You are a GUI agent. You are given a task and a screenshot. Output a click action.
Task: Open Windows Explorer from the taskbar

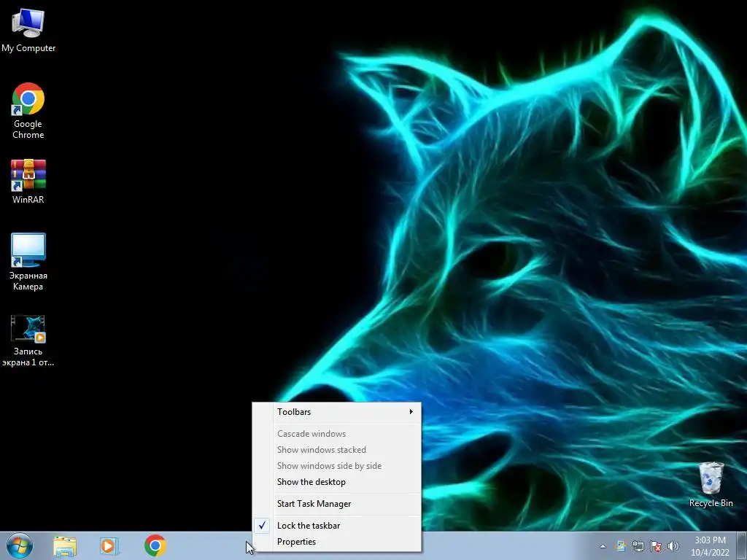[65, 546]
